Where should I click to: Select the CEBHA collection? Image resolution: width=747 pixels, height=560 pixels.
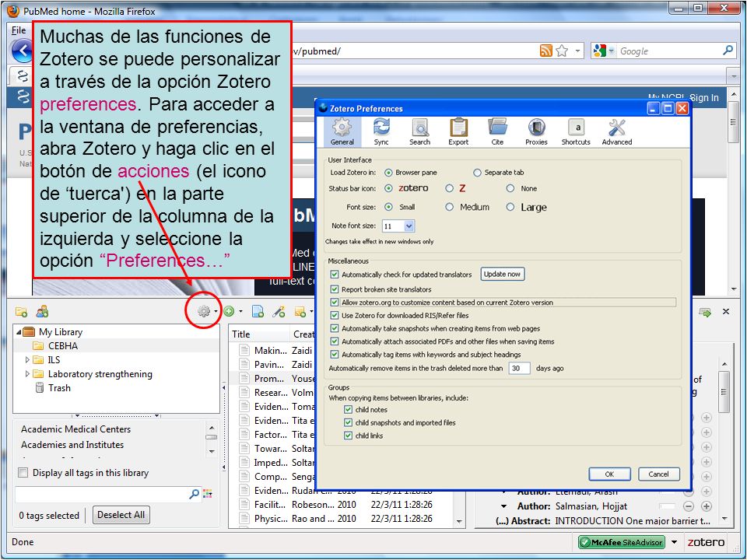(x=63, y=345)
